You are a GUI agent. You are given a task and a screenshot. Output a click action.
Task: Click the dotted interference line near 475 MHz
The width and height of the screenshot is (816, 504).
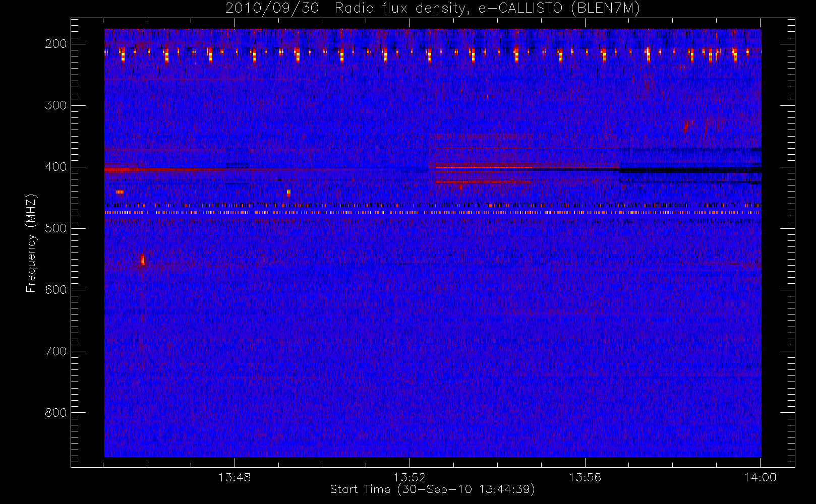[x=432, y=213]
